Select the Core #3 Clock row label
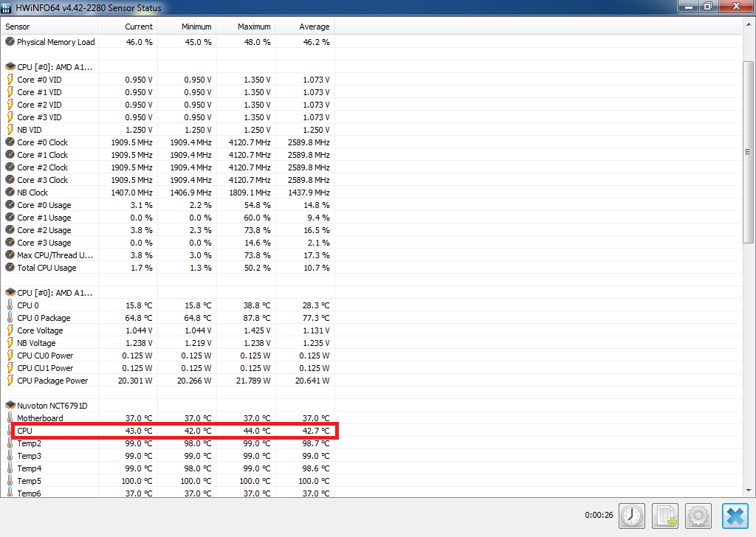 (42, 180)
